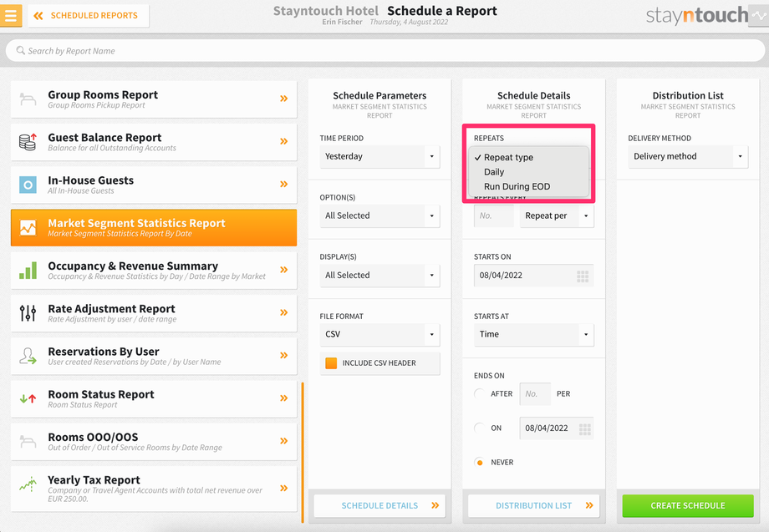Open Room Status Report chevron arrow

tap(284, 398)
